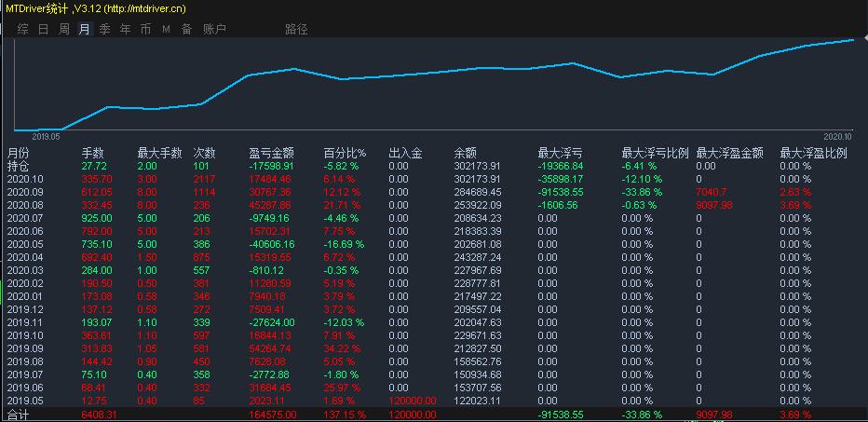Open the 周 weekly statistics tab
The image size is (868, 422).
coord(64,30)
